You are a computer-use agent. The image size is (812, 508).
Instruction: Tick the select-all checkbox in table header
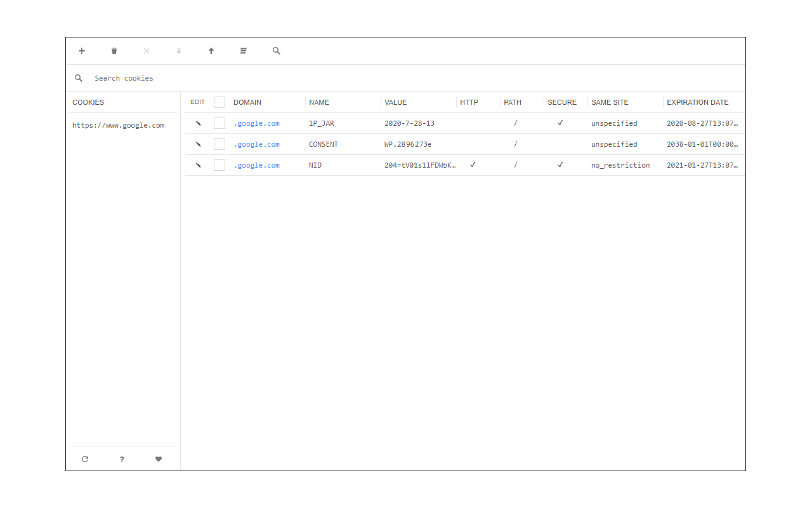[x=219, y=102]
